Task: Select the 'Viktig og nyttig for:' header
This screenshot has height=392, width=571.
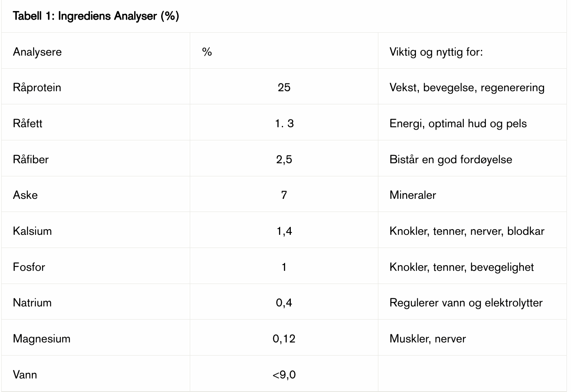Action: click(436, 52)
